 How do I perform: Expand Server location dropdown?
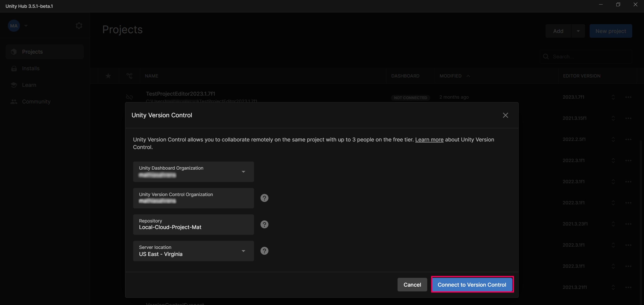(x=243, y=251)
